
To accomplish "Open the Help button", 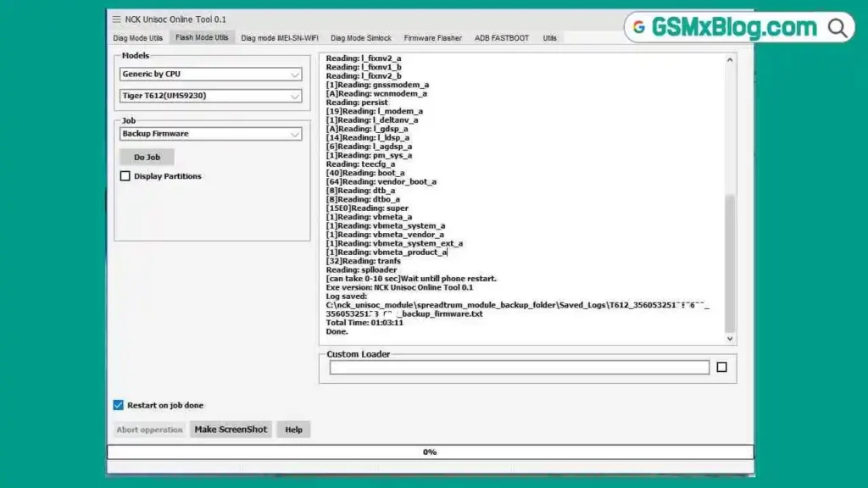I will point(293,430).
